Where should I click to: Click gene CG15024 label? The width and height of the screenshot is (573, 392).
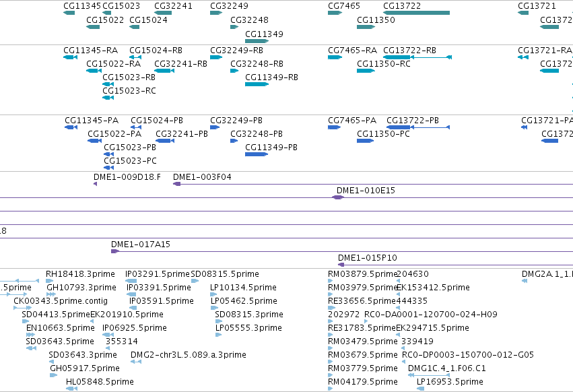tap(148, 20)
